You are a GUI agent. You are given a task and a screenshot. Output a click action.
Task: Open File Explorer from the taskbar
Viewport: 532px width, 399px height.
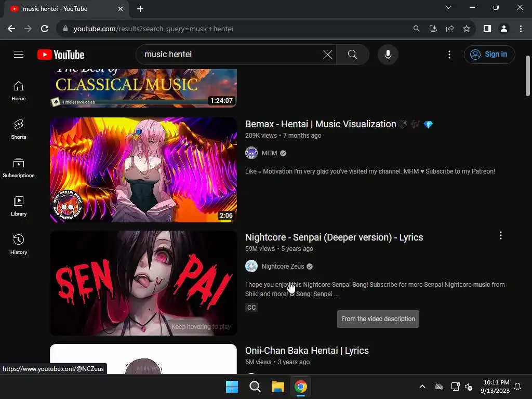(278, 387)
